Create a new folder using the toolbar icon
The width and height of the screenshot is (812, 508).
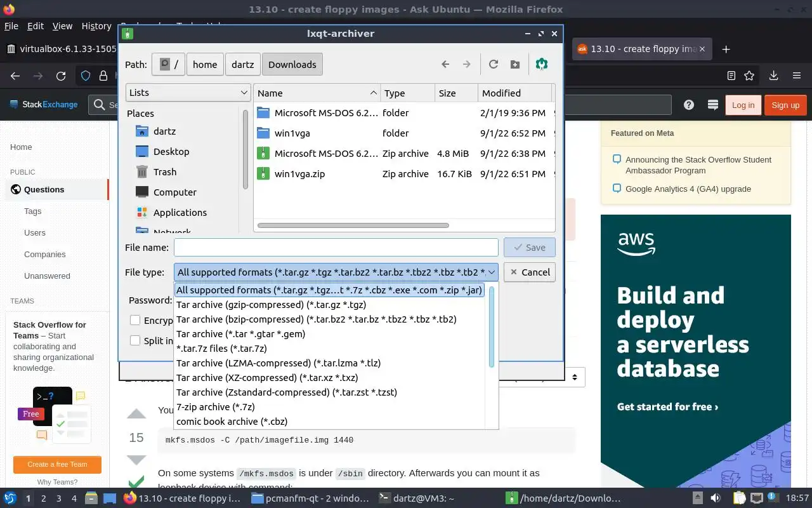(x=515, y=64)
